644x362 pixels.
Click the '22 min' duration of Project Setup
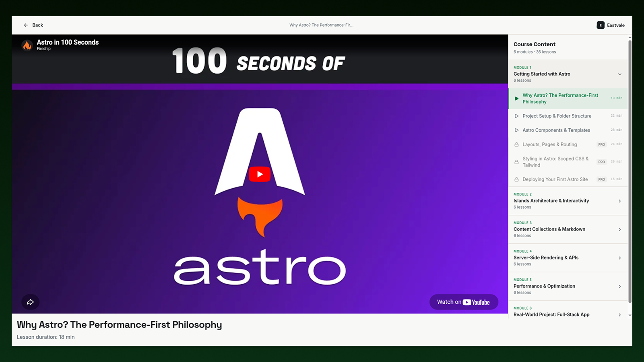coord(616,116)
